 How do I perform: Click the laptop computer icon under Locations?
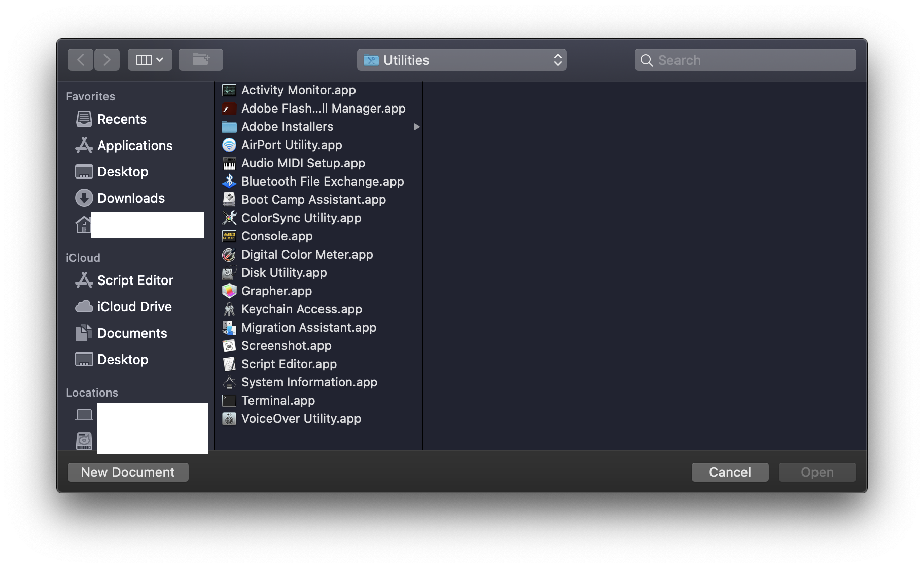84,415
